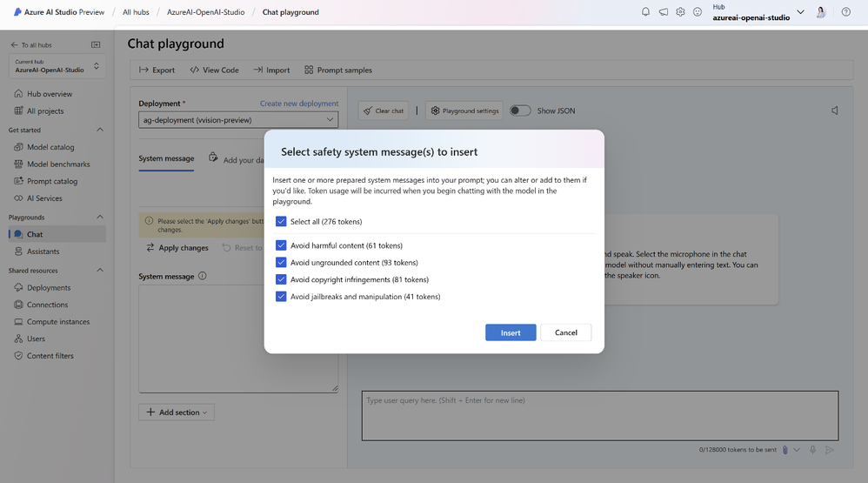This screenshot has width=868, height=483.
Task: Click the speaker icon in chat panel
Action: pos(835,111)
